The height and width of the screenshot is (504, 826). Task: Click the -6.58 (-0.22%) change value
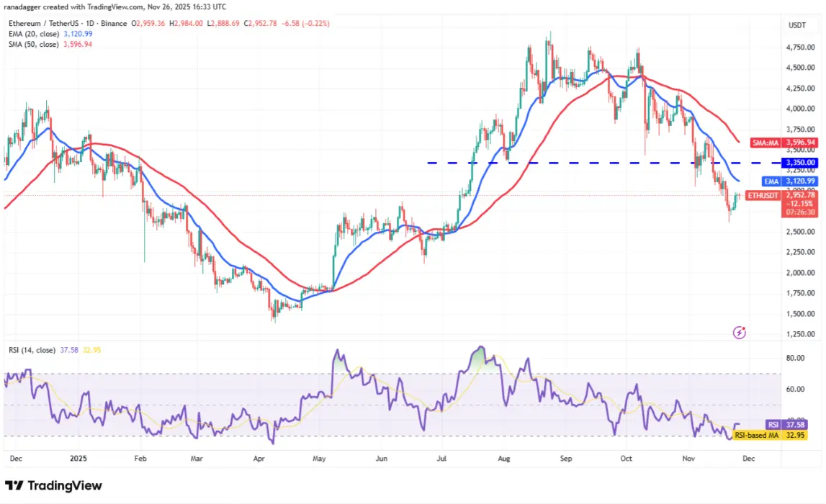click(305, 24)
